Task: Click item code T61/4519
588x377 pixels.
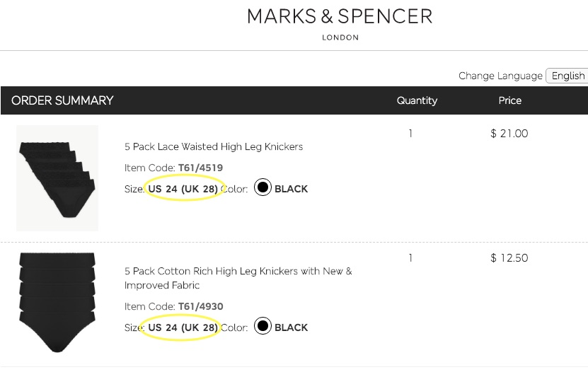Action: point(200,168)
